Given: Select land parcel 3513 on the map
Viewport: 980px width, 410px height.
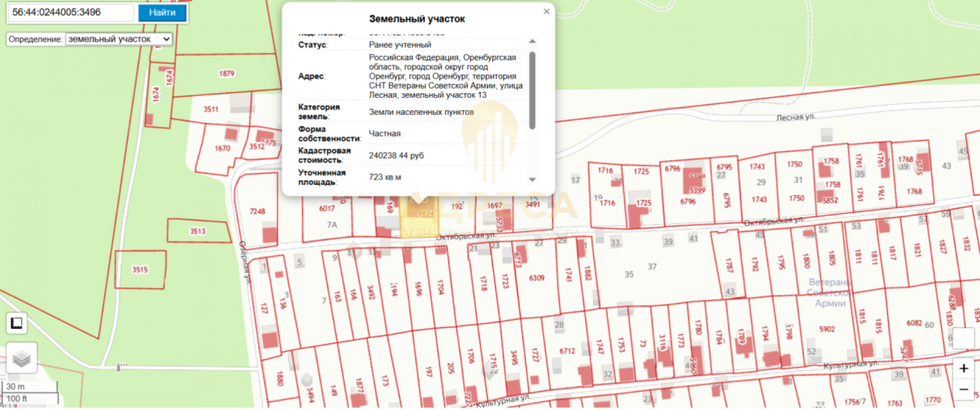Looking at the screenshot, I should [198, 231].
